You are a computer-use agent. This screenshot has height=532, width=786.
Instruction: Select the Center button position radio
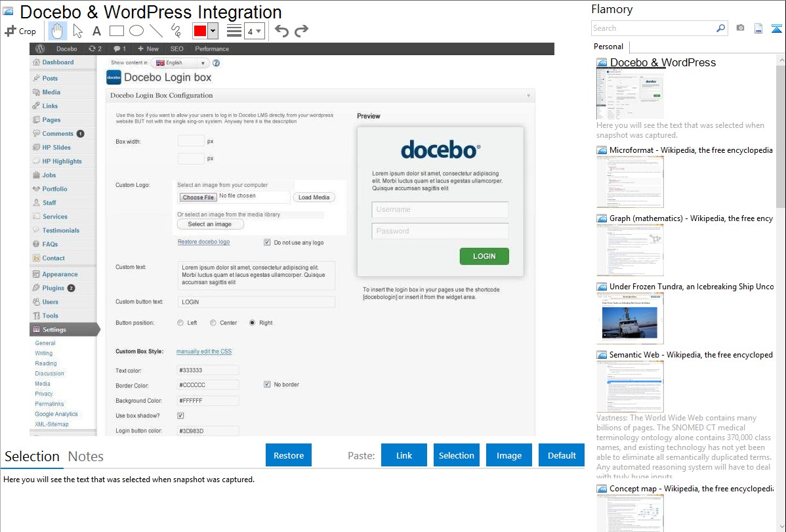coord(213,323)
